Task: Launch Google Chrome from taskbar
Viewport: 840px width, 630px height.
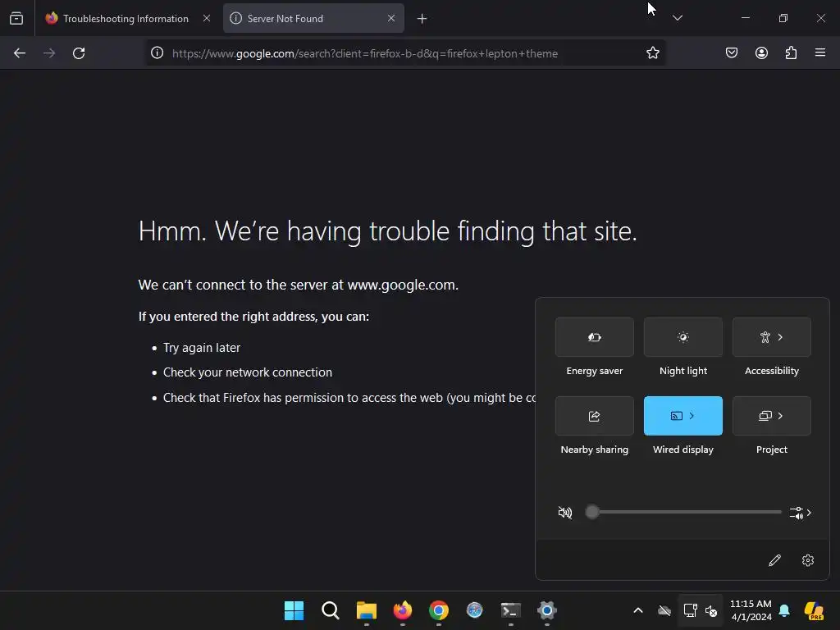Action: click(x=439, y=610)
